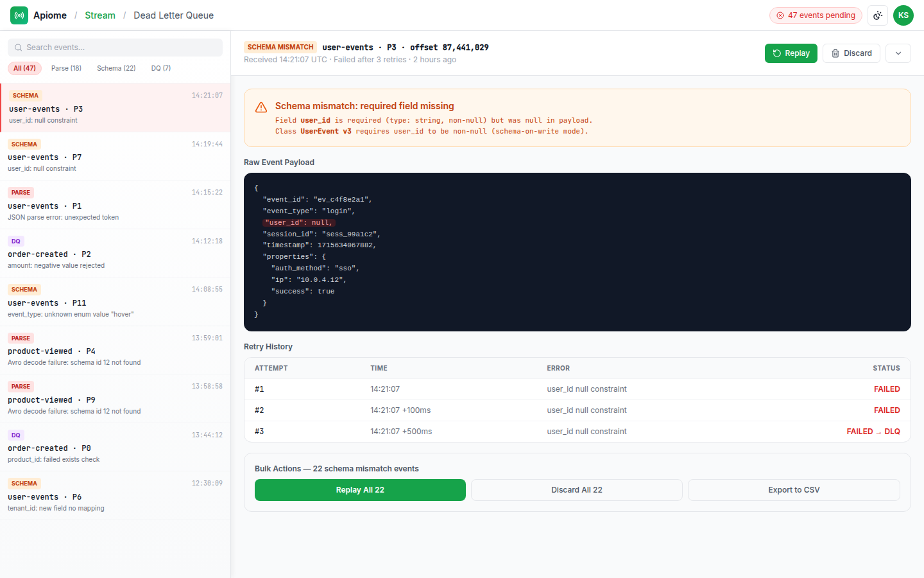Image resolution: width=924 pixels, height=578 pixels.
Task: Toggle the dark mode theme icon
Action: pos(878,15)
